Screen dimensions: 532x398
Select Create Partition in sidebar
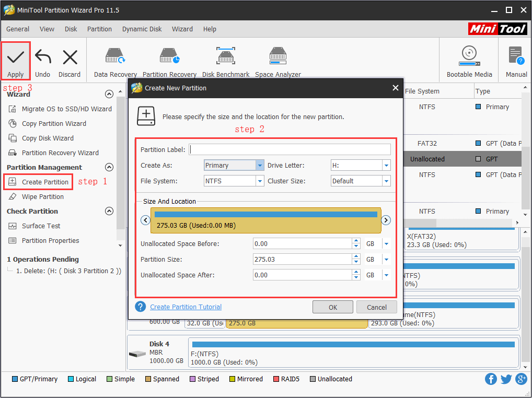point(38,182)
